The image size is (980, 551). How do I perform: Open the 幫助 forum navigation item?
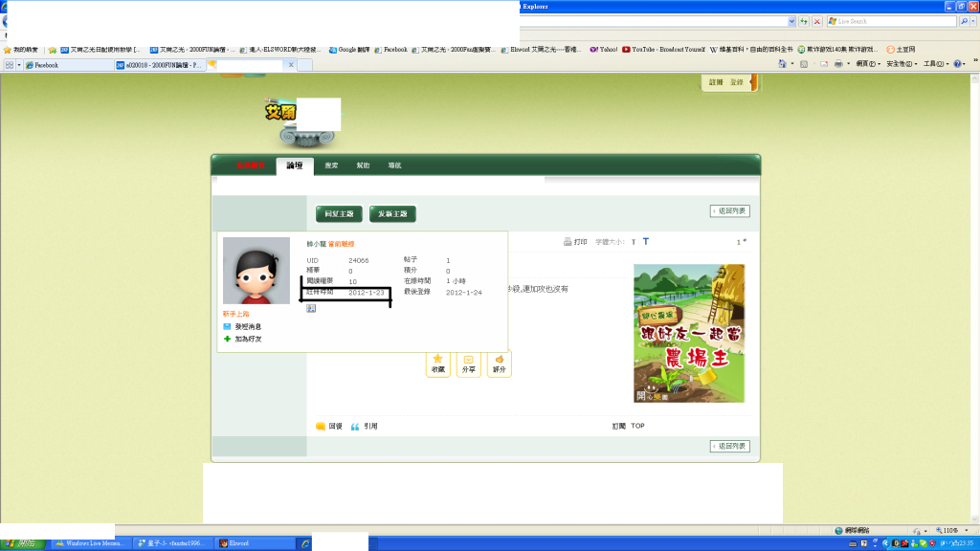(363, 165)
